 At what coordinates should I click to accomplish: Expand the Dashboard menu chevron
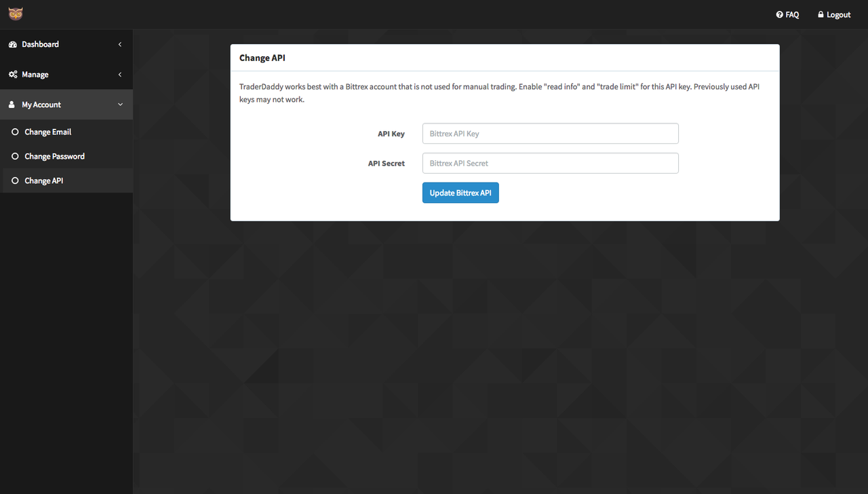click(x=120, y=44)
